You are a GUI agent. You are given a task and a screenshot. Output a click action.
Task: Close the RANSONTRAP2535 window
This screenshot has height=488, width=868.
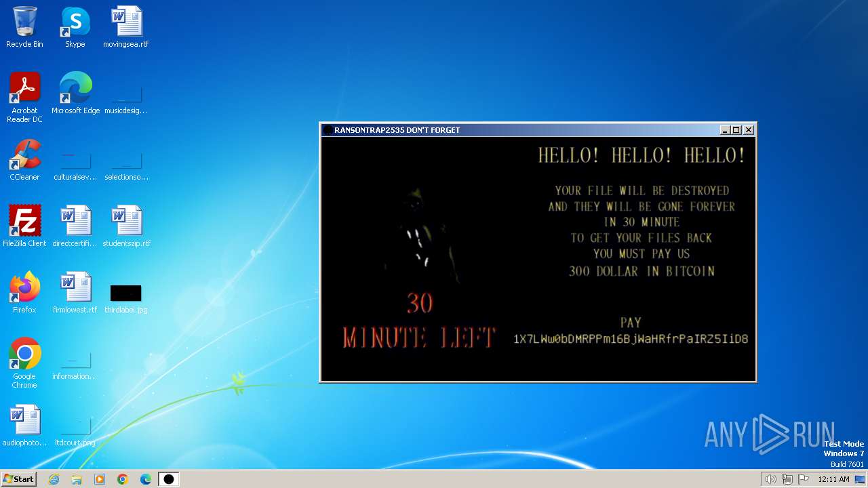pyautogui.click(x=749, y=130)
